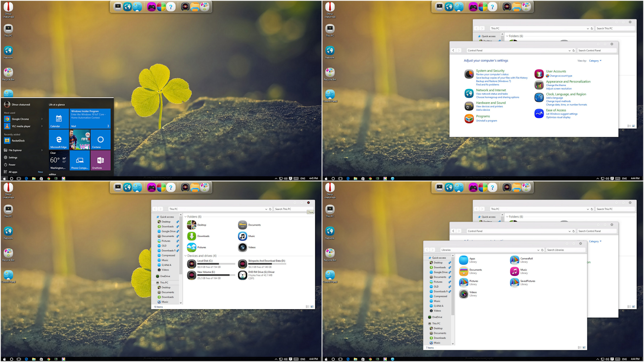Open the green Downloads folder under Folders
Viewport: 644px width, 362px height.
point(198,236)
